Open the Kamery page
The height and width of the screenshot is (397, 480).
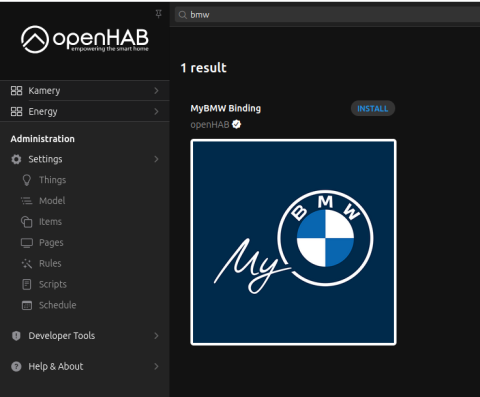pos(85,91)
